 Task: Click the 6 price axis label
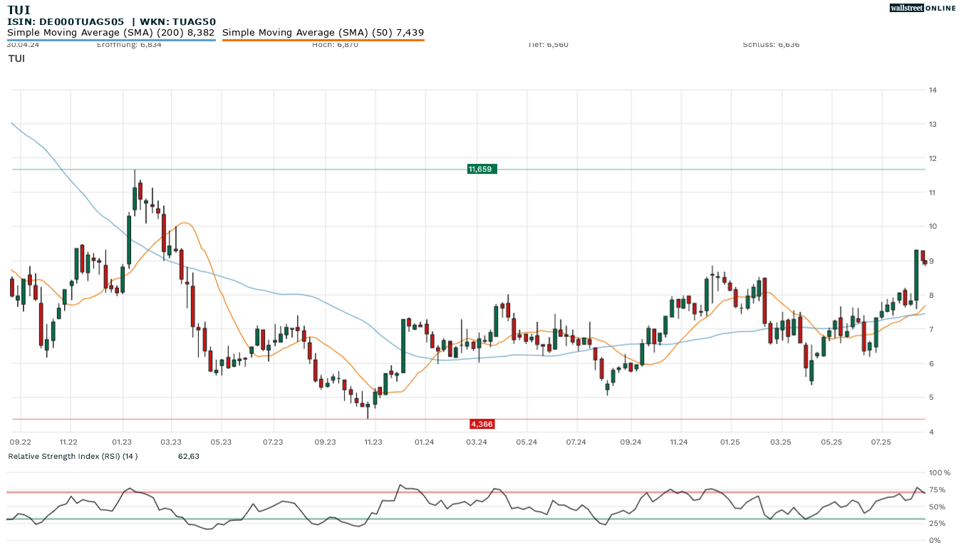coord(931,363)
